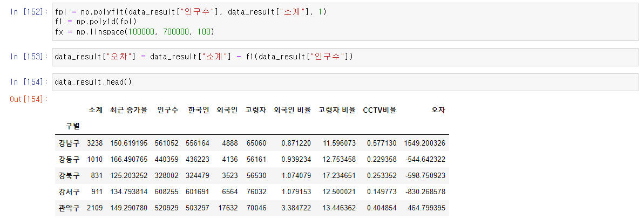Image resolution: width=644 pixels, height=219 pixels.
Task: Click the 외국인 비율 value 3.384722
Action: click(x=296, y=208)
